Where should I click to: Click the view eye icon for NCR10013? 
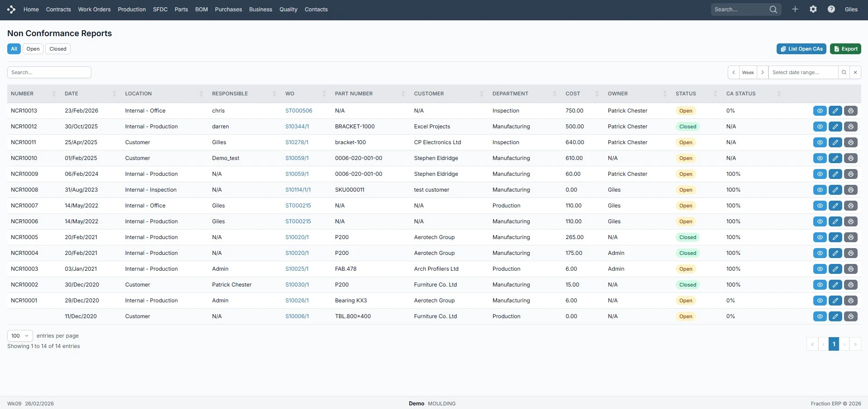click(820, 111)
